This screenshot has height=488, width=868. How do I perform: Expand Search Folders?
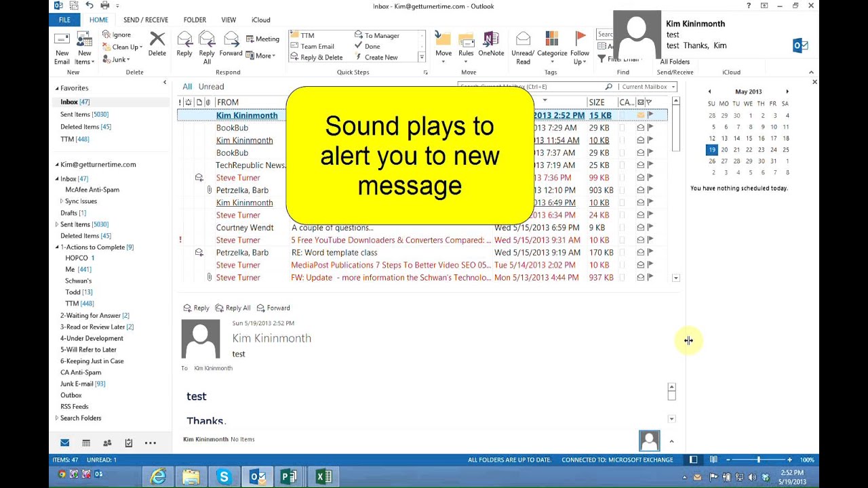pyautogui.click(x=57, y=418)
